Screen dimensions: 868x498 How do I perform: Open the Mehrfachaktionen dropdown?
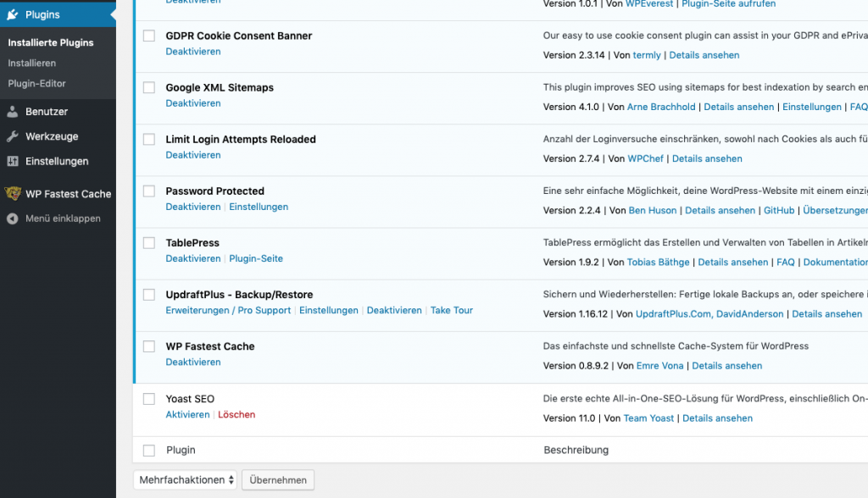click(186, 480)
